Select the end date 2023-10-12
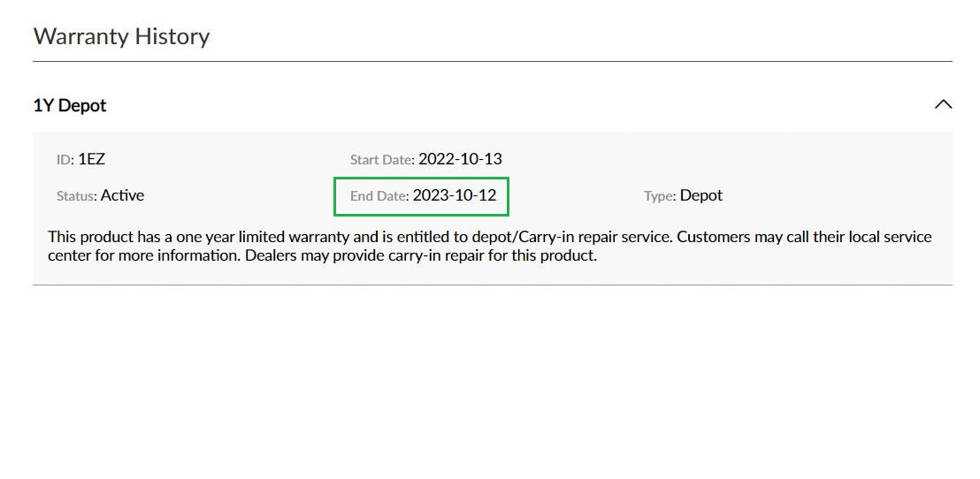Image resolution: width=980 pixels, height=479 pixels. (x=455, y=195)
